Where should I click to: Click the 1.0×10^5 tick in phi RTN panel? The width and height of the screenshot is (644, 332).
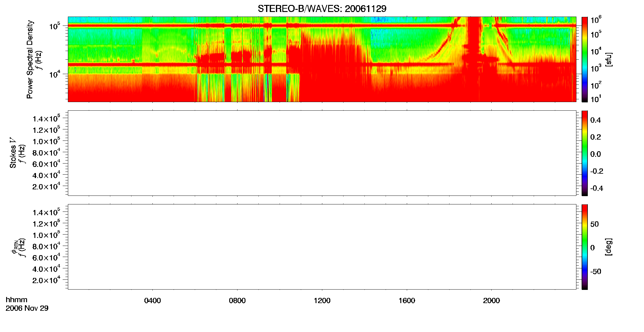(46, 235)
